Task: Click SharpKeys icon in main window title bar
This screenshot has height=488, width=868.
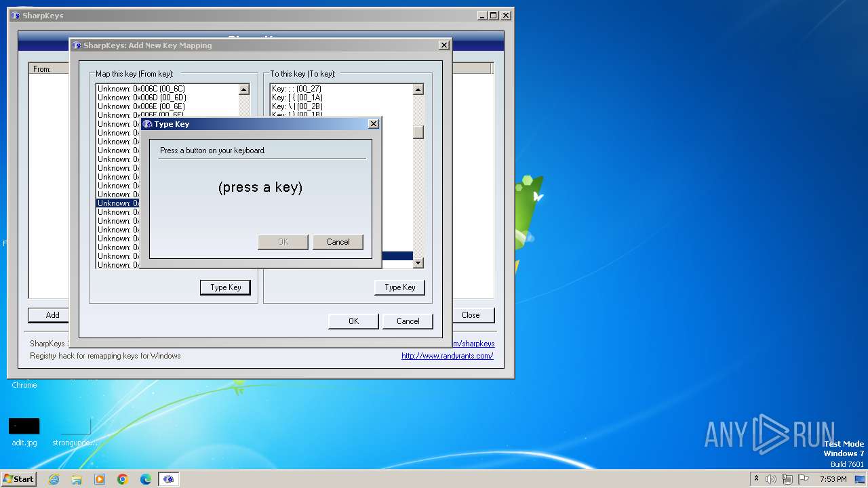Action: point(16,15)
